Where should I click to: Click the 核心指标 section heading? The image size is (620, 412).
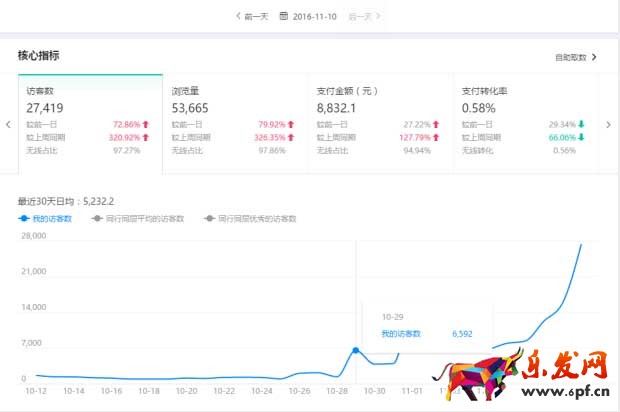37,56
